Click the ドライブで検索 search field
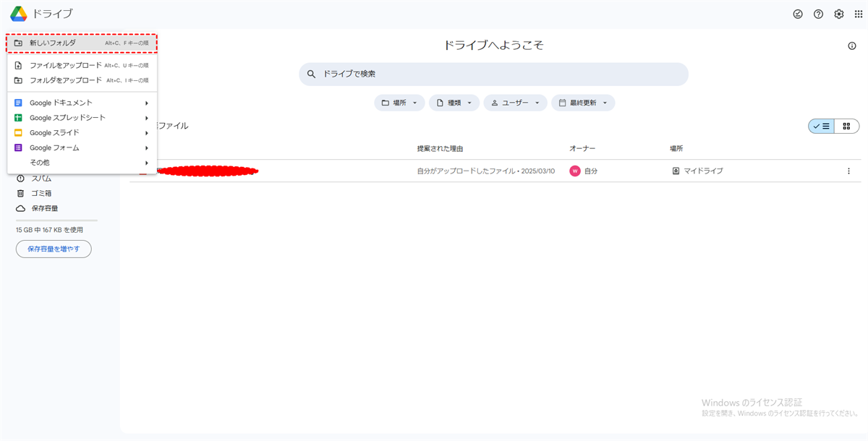The image size is (868, 441). click(x=493, y=74)
